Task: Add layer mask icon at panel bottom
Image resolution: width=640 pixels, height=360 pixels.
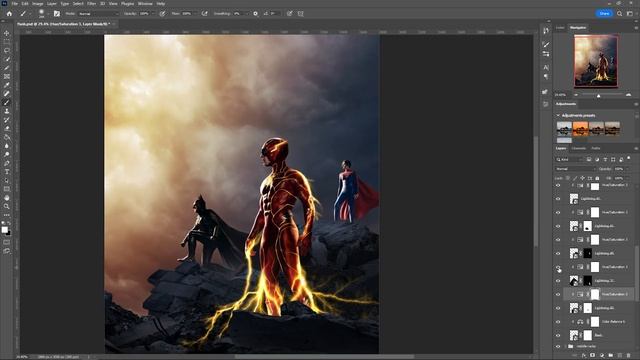Action: (x=593, y=356)
